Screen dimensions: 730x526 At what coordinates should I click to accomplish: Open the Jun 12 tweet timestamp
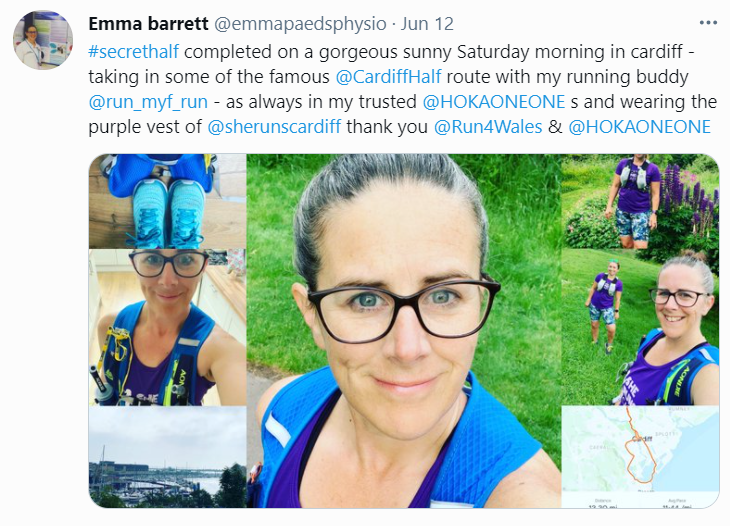pyautogui.click(x=427, y=24)
